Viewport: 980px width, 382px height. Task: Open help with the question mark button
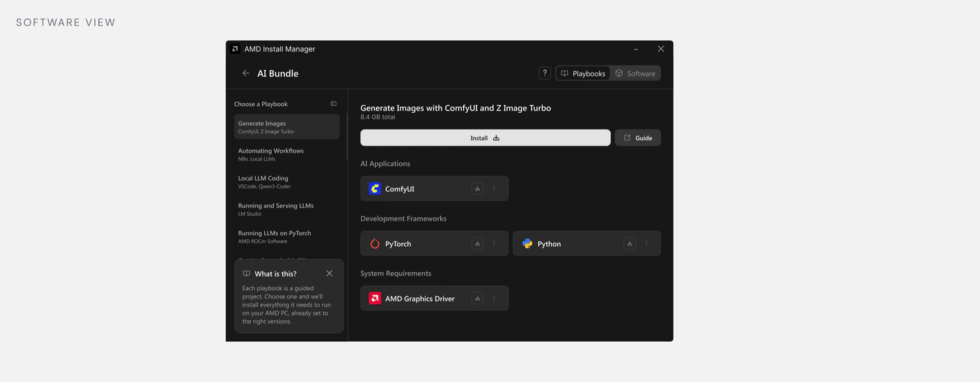(545, 73)
